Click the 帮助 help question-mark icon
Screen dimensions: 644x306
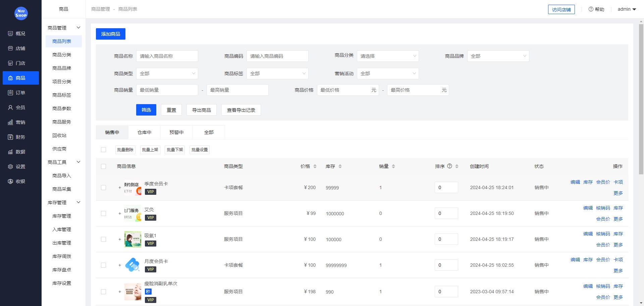click(x=591, y=9)
